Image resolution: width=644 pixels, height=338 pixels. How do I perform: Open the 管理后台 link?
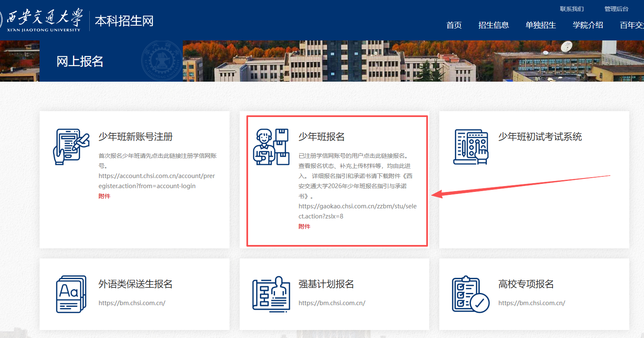(616, 9)
